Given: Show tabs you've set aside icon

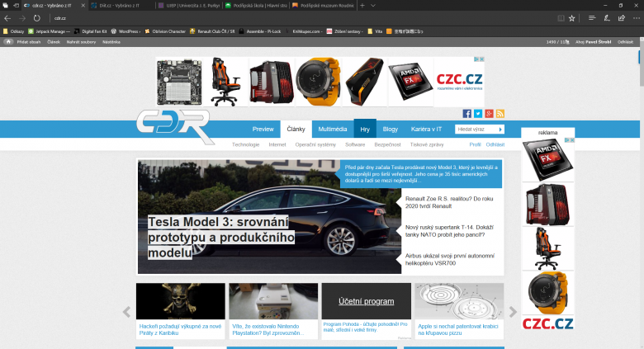Looking at the screenshot, I should [5, 5].
